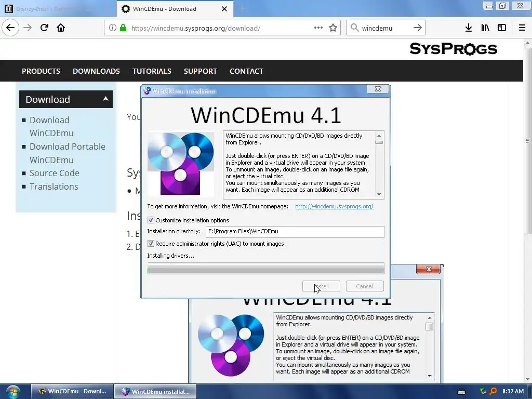Open the on-screen keyboard tray icon
This screenshot has height=399, width=532.
461,392
